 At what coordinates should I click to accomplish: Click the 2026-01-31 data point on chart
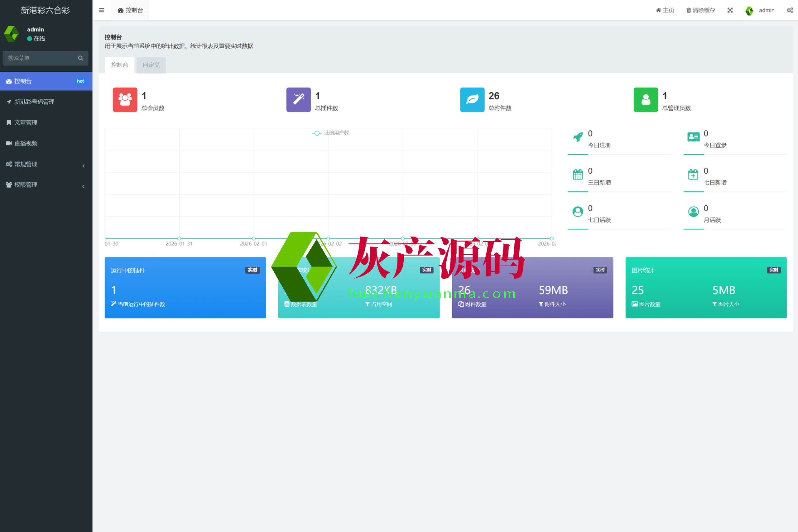click(179, 238)
